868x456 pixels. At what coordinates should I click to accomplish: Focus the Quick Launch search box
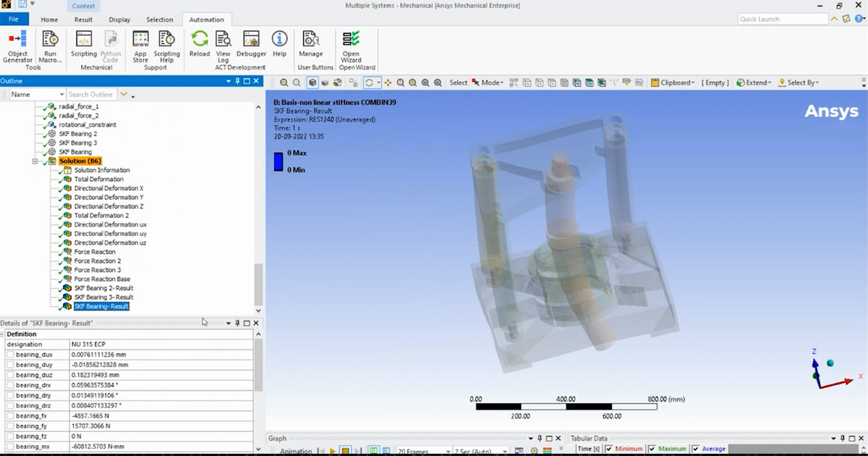click(x=783, y=20)
